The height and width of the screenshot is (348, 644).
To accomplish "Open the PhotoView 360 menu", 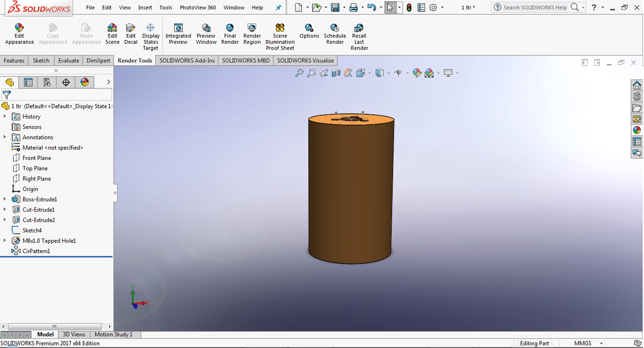I will coord(197,8).
